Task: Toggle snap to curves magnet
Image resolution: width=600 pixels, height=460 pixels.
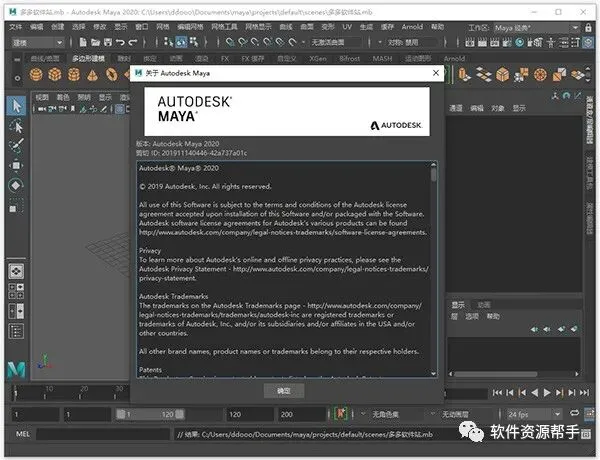Action: click(243, 42)
